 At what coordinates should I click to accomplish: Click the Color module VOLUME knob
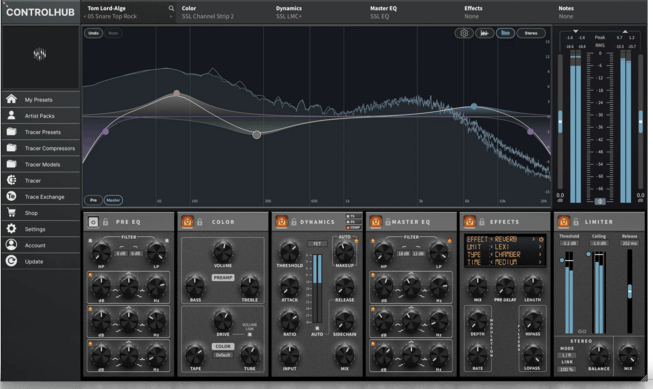point(223,251)
